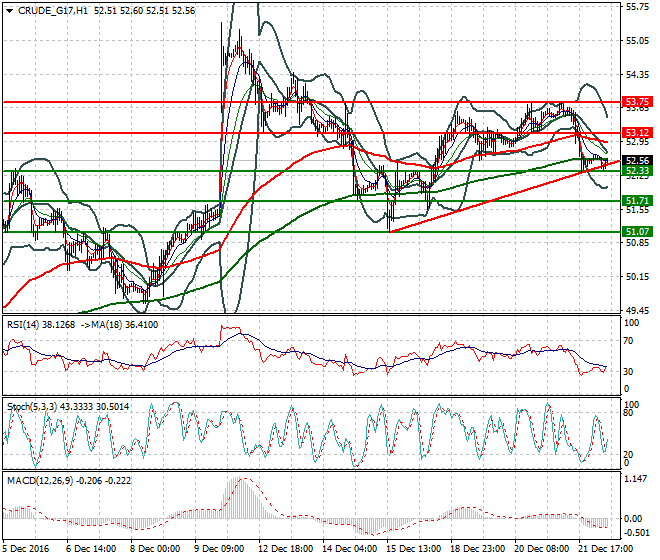Click the RSI 30 level scale value

[x=628, y=371]
